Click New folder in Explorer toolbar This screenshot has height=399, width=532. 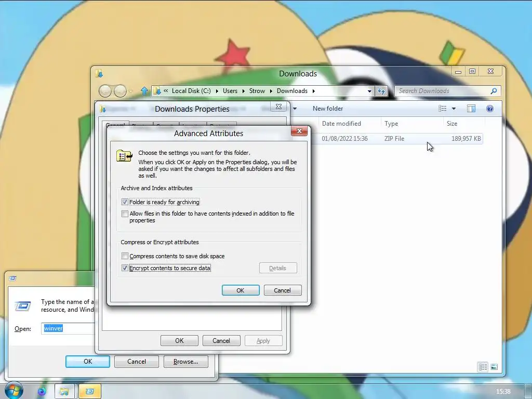pos(328,109)
